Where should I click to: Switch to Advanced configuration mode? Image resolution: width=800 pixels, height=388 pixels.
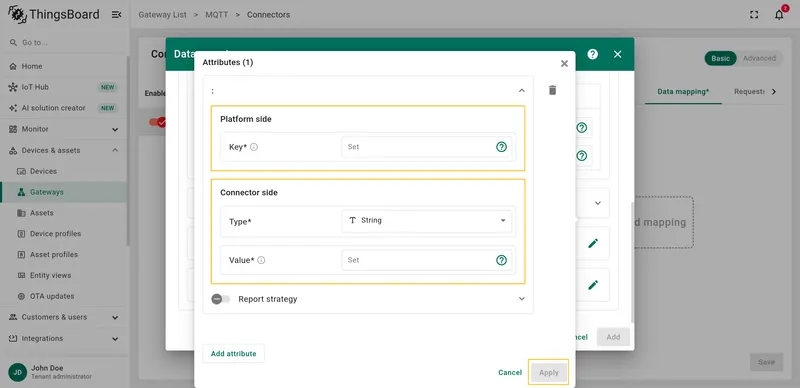[759, 59]
